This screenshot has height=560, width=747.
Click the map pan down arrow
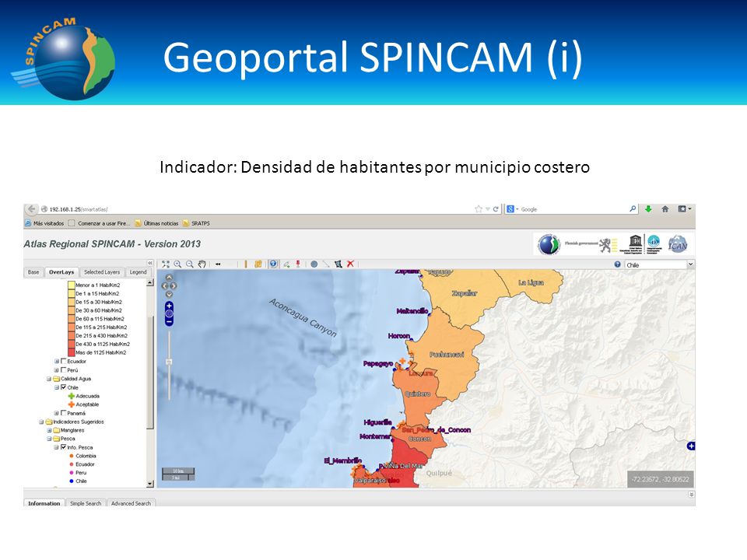coord(169,294)
